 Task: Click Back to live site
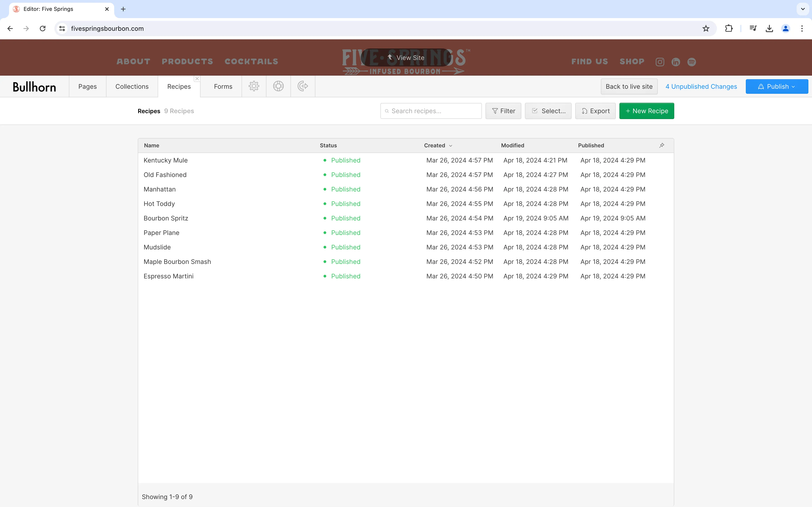click(x=628, y=86)
